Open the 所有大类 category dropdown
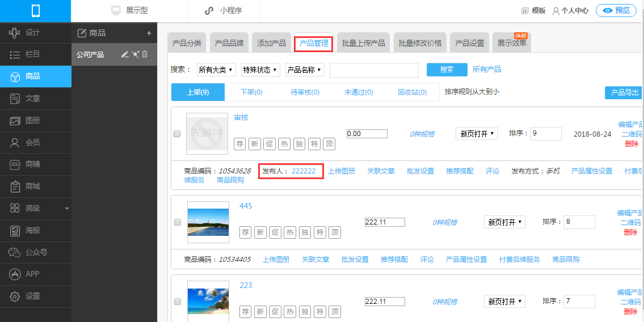644x322 pixels. (x=216, y=70)
